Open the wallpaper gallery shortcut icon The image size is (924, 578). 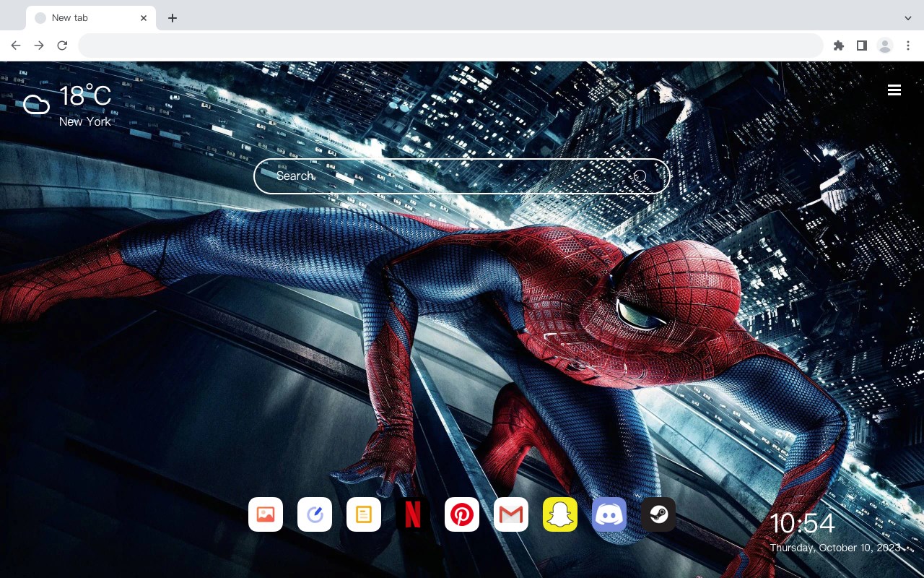pos(266,514)
